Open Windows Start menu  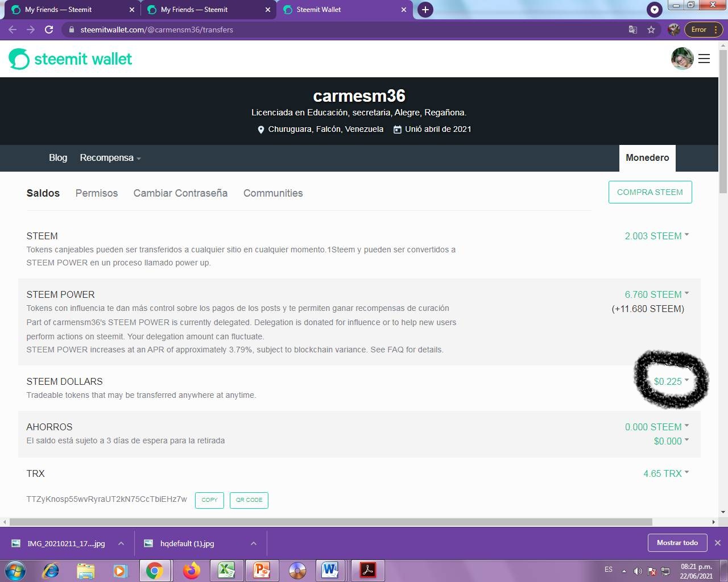[15, 570]
